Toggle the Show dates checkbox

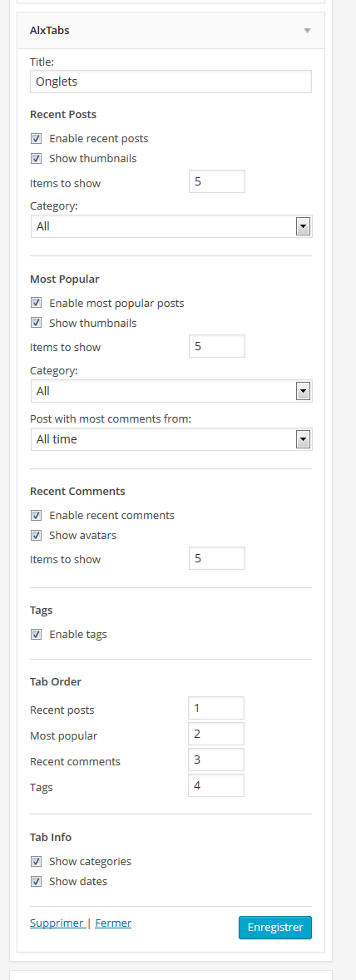coord(37,882)
